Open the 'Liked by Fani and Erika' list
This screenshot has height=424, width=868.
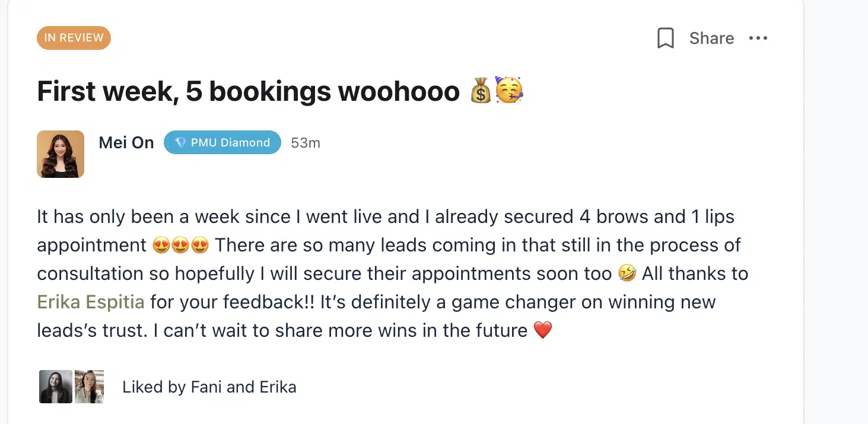pos(209,387)
